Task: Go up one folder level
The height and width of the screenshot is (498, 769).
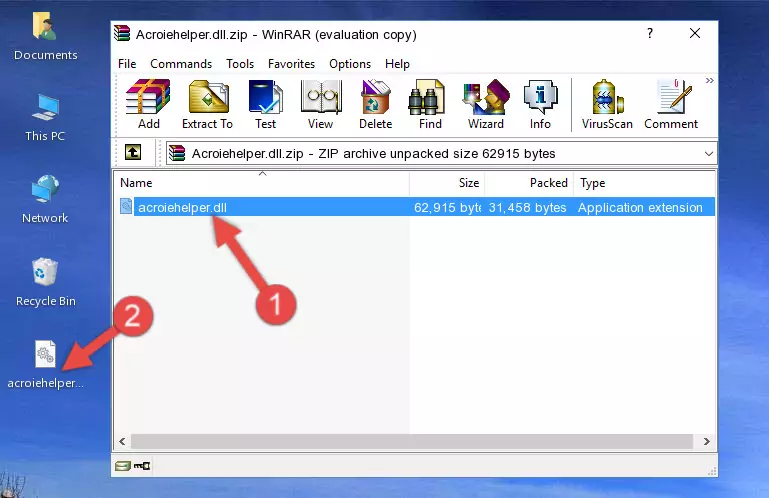Action: [133, 153]
